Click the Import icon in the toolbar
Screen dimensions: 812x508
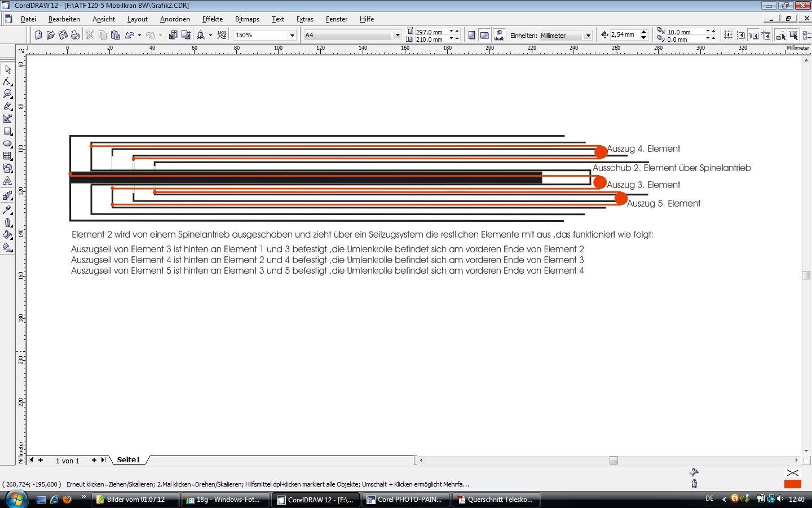[173, 35]
